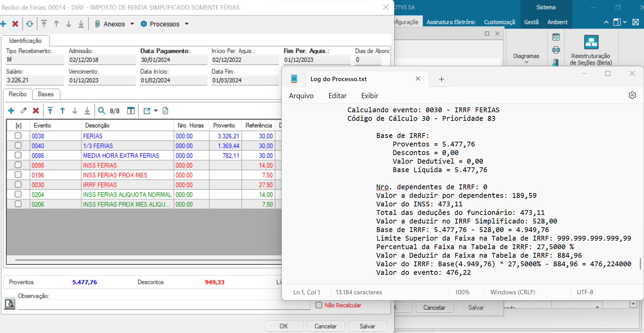Click the Observação text field

(x=164, y=305)
